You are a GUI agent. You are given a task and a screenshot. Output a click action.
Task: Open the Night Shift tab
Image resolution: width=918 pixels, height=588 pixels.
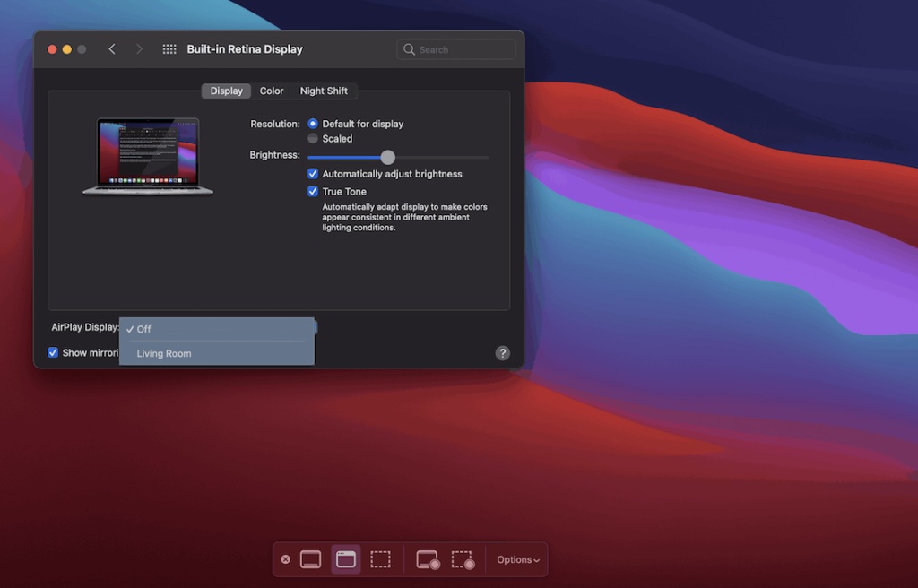click(325, 91)
